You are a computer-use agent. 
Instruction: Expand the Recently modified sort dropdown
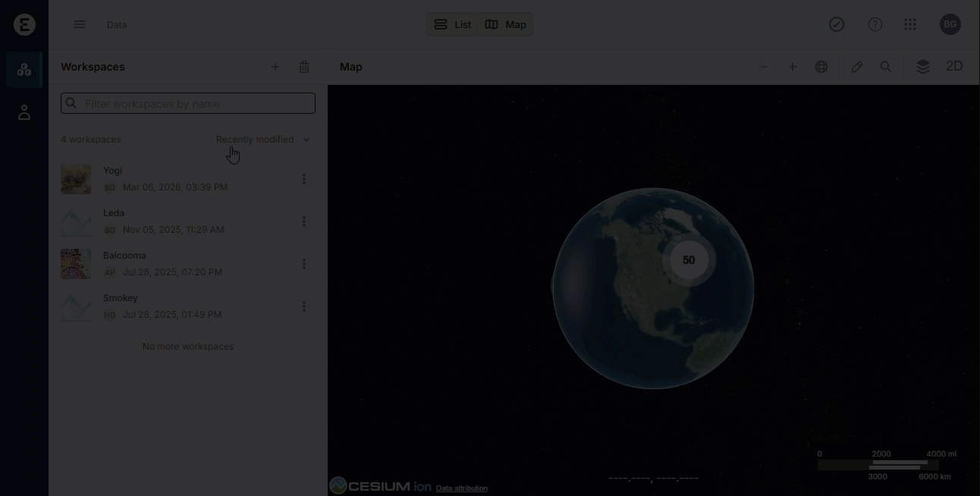click(x=262, y=140)
